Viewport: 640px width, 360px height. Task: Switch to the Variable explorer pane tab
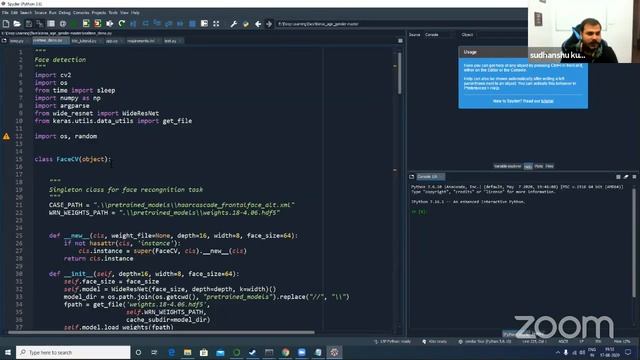(x=507, y=166)
